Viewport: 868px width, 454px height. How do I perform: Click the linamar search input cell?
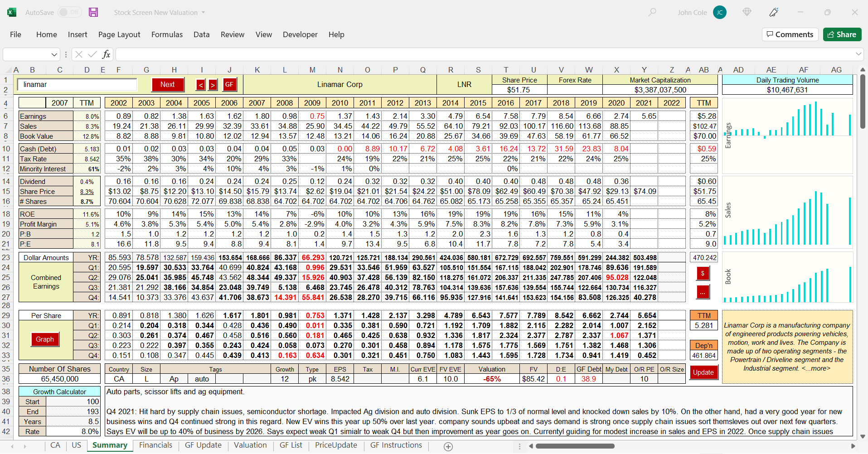click(78, 85)
